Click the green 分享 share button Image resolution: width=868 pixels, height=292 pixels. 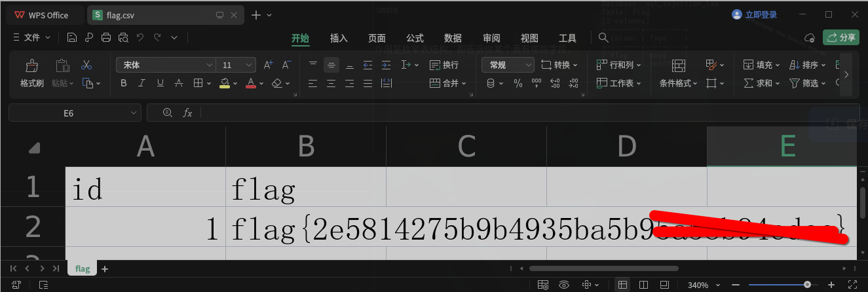point(841,37)
